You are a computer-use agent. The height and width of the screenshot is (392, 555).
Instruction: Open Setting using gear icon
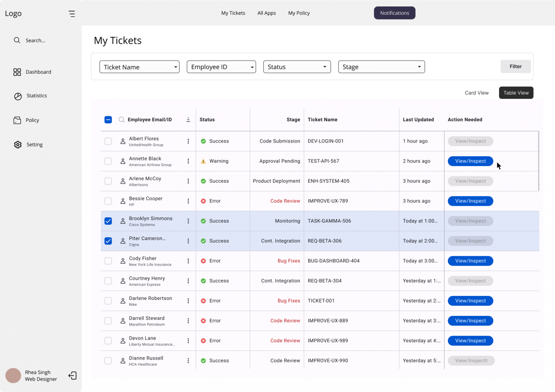tap(18, 145)
